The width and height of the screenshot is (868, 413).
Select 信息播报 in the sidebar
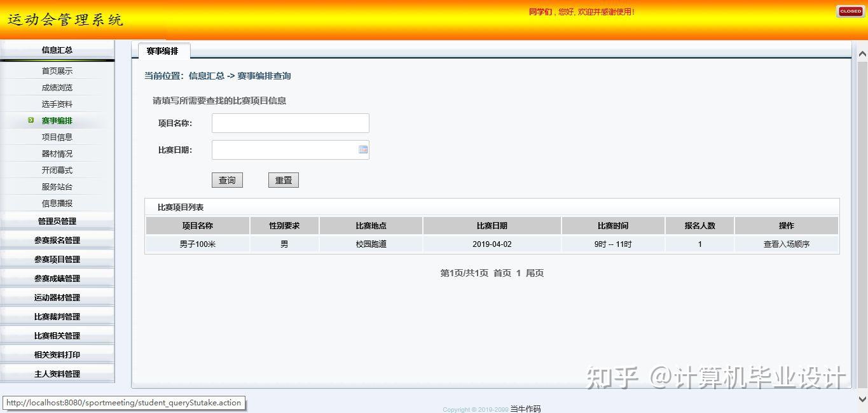pos(57,202)
